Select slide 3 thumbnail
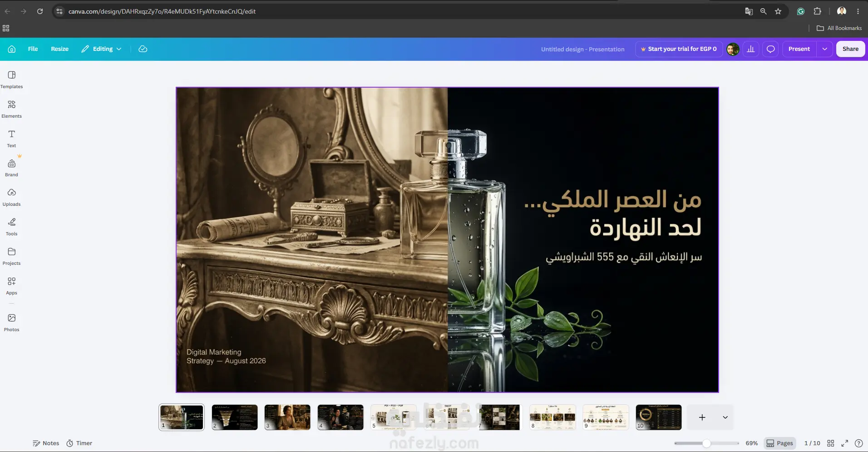 click(x=288, y=417)
